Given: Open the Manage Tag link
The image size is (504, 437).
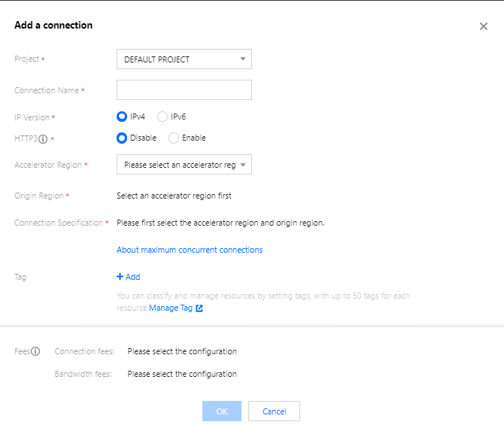Looking at the screenshot, I should (171, 308).
